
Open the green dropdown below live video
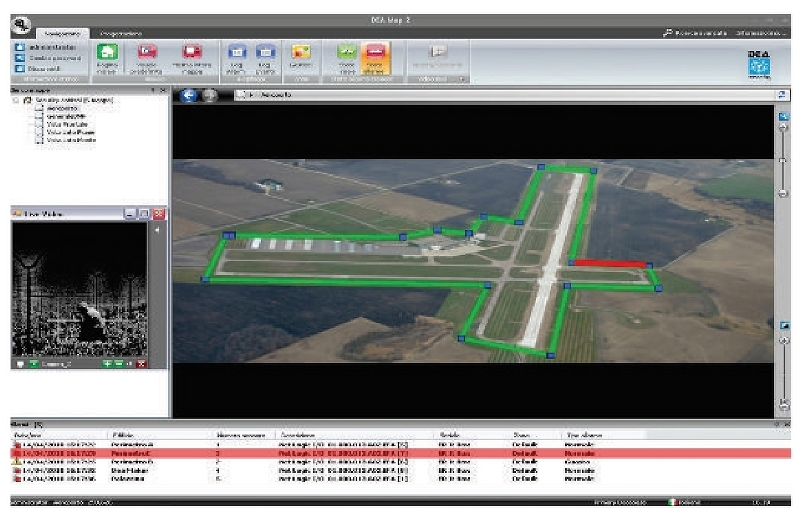click(x=33, y=363)
